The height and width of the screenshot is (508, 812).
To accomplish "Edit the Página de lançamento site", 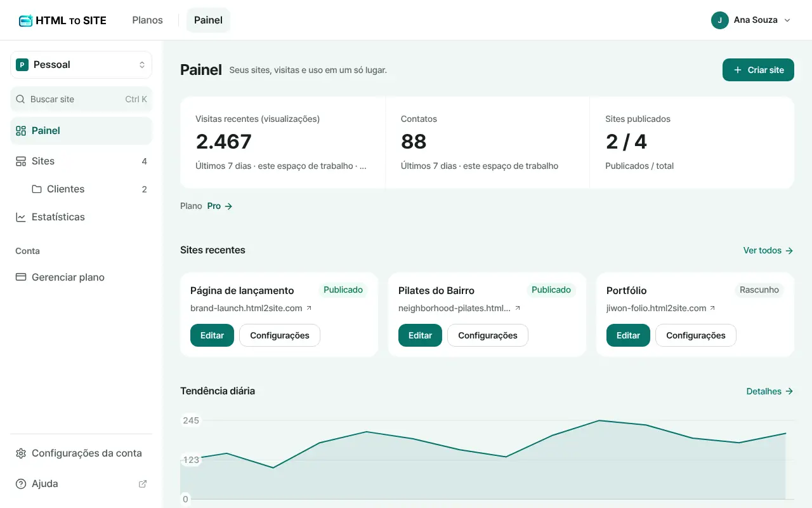I will [212, 335].
